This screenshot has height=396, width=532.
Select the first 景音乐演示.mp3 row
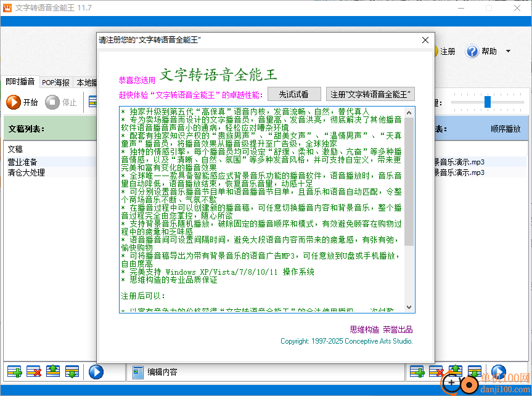[x=480, y=162]
